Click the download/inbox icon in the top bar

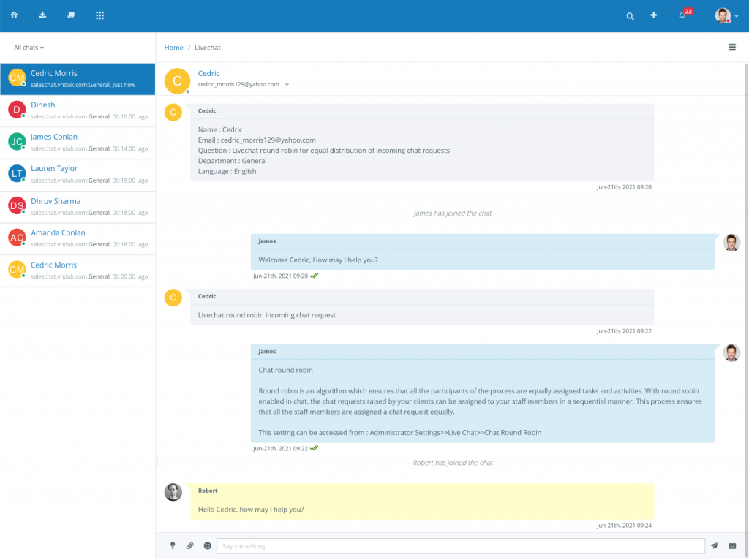[42, 15]
